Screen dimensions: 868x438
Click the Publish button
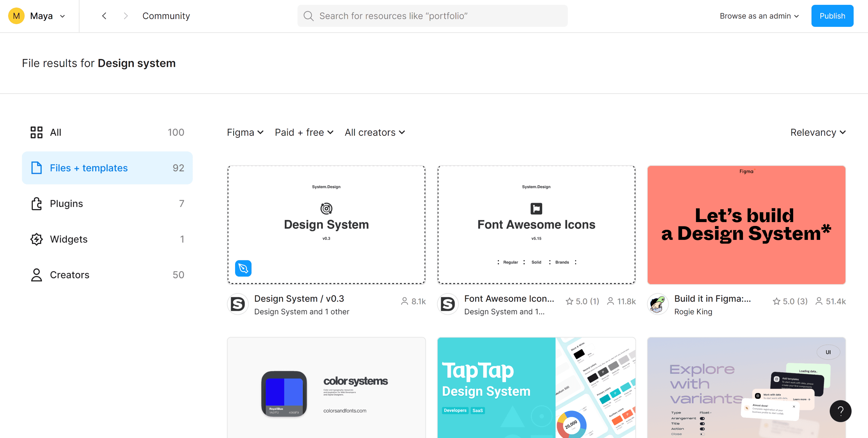tap(832, 16)
